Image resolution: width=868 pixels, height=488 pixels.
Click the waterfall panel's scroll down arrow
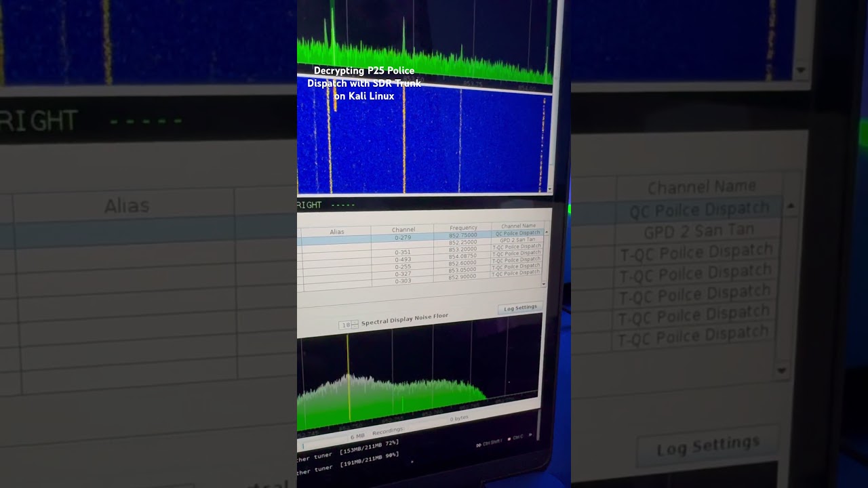pos(549,190)
